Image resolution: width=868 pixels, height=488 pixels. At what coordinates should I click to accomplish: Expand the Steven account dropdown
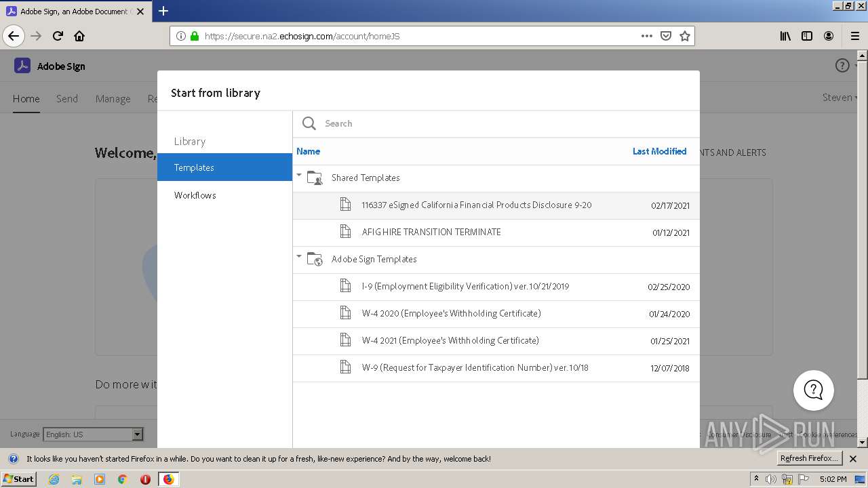pyautogui.click(x=840, y=98)
